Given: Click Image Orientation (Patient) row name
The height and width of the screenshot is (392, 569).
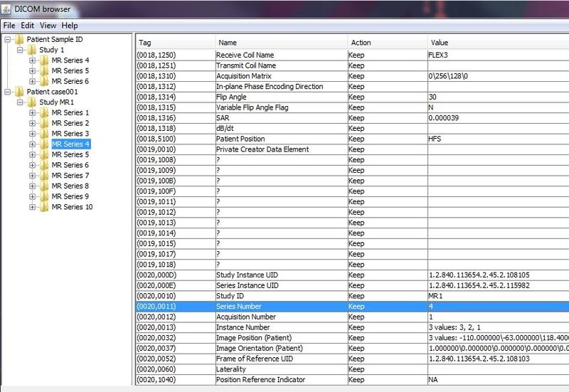Looking at the screenshot, I should click(281, 349).
